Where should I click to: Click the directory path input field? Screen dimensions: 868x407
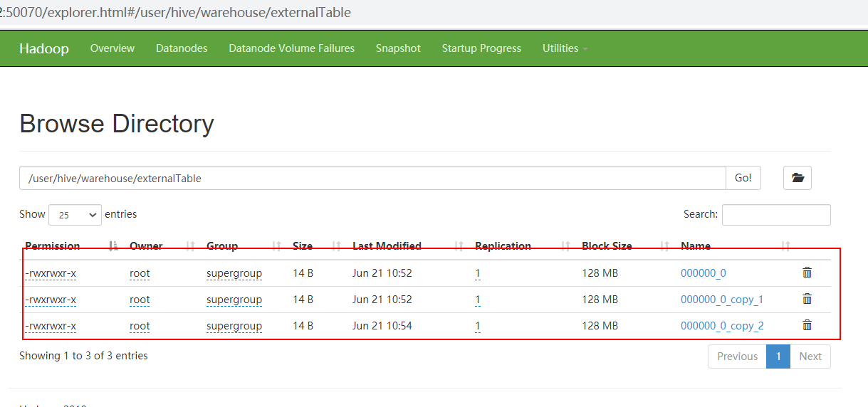pos(372,178)
